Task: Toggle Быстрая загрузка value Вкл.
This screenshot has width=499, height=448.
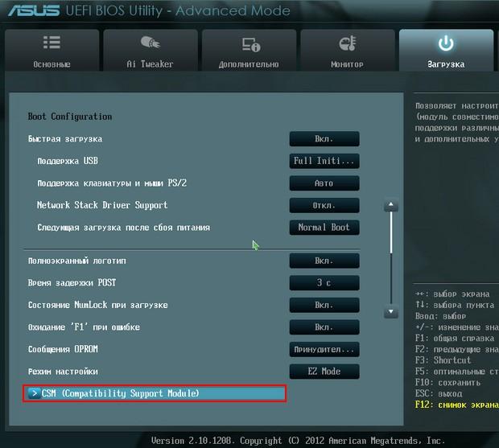Action: coord(324,139)
